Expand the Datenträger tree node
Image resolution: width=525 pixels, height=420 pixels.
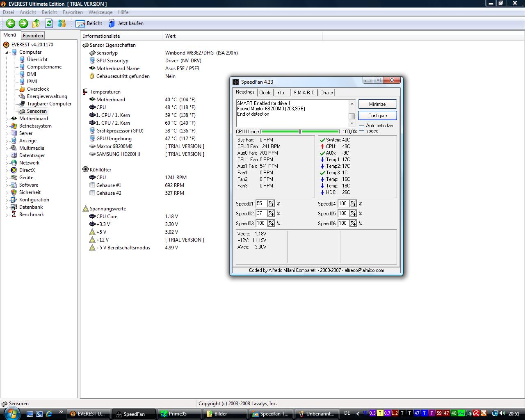(x=7, y=156)
